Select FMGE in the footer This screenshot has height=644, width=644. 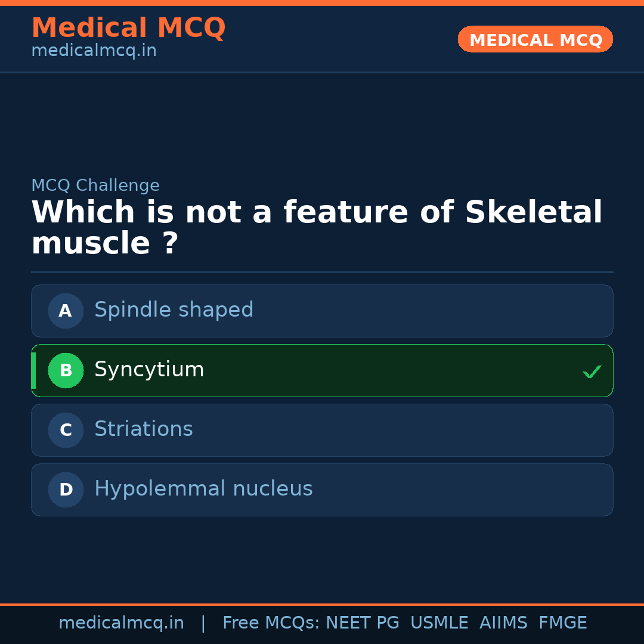(562, 623)
